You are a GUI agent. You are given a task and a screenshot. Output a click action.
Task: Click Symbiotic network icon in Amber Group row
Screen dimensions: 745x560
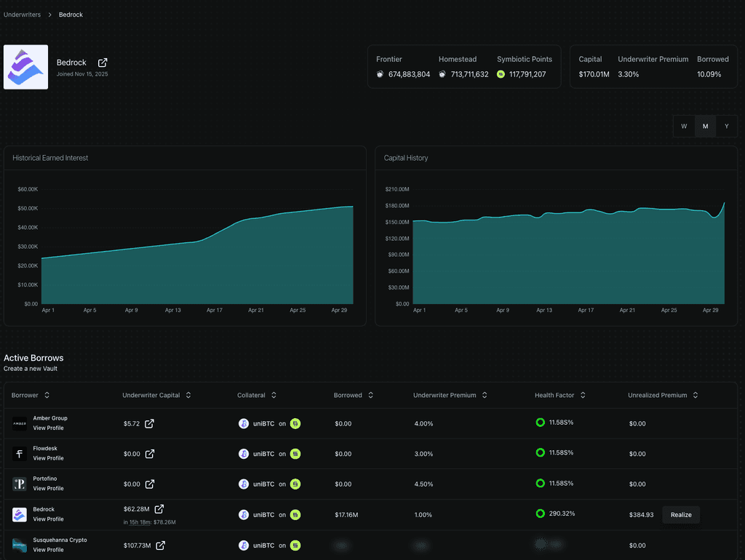click(x=295, y=424)
